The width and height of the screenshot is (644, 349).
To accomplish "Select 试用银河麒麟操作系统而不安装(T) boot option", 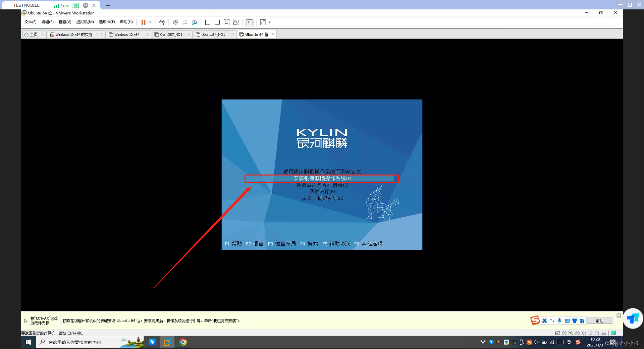I will 322,172.
